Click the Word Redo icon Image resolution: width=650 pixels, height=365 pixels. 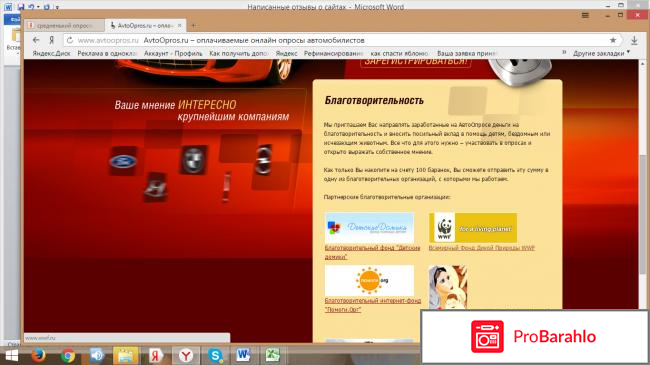46,6
